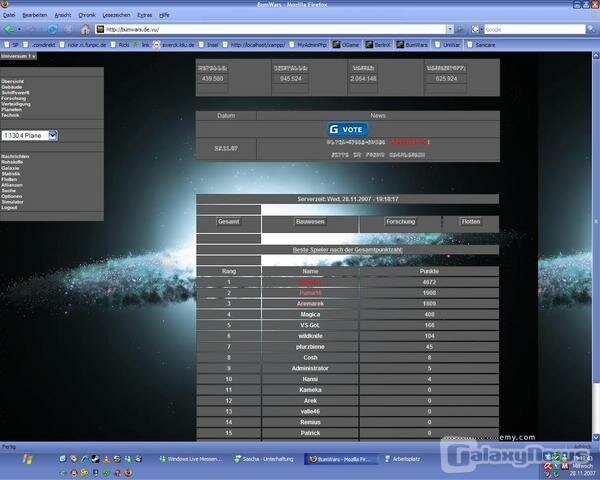Show the Bauwesen ranking
Screen dimensions: 600x480
click(x=310, y=222)
